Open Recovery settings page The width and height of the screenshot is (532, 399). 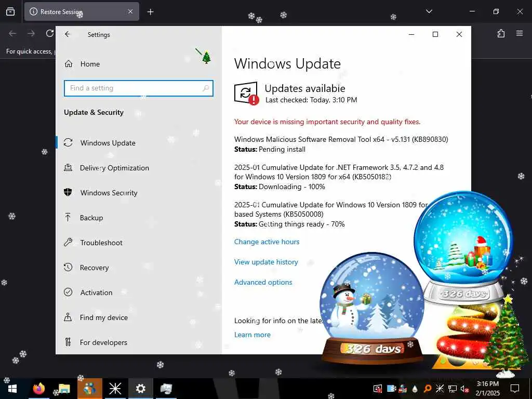[95, 268]
